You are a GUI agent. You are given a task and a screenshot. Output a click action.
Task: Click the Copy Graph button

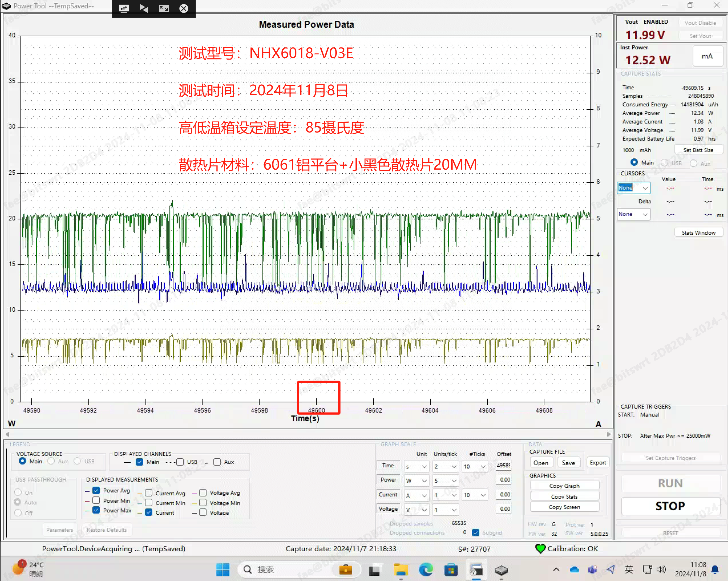564,486
